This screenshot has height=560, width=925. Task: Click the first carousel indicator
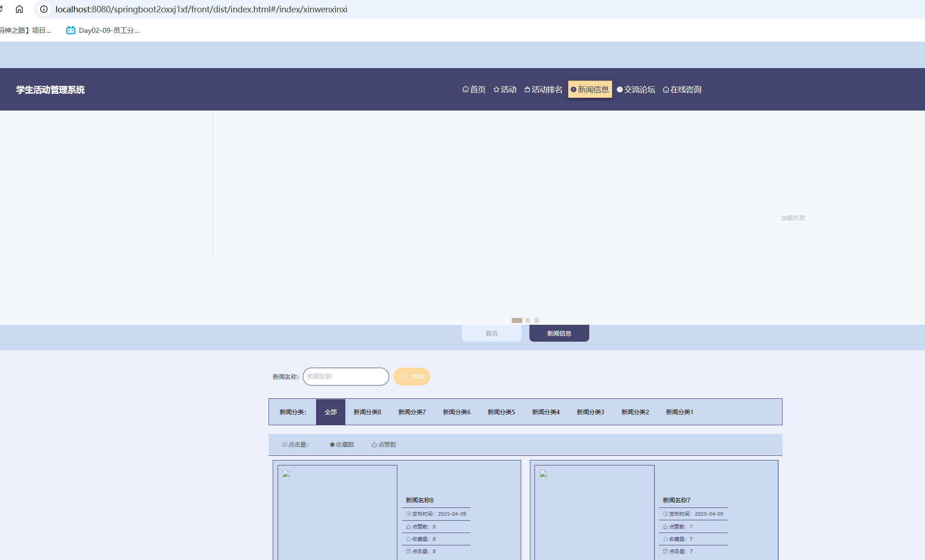[x=517, y=320]
